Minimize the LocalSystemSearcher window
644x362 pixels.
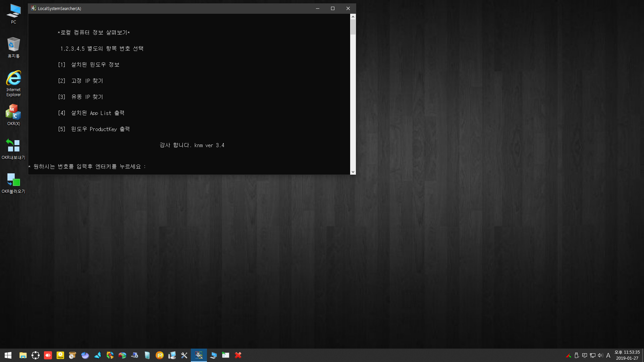(317, 8)
